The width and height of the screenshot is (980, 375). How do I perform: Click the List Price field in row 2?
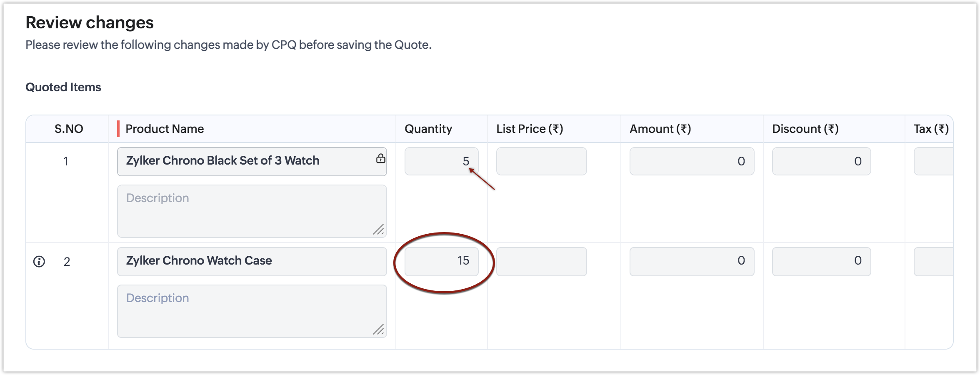tap(541, 261)
